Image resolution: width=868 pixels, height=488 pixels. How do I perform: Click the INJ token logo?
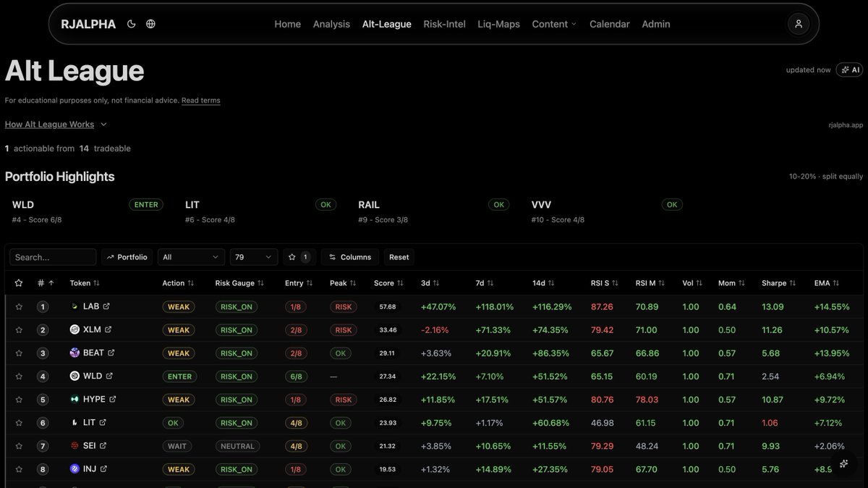click(74, 468)
